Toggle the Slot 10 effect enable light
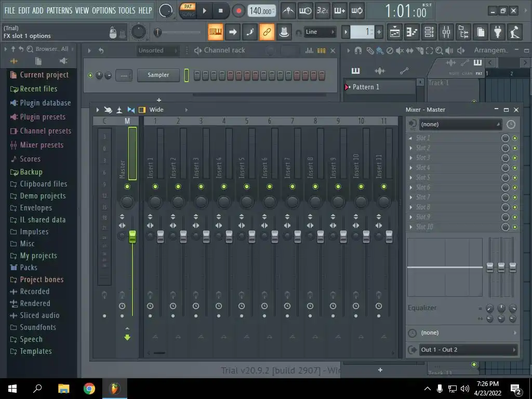Viewport: 532px width, 399px height. pos(515,227)
